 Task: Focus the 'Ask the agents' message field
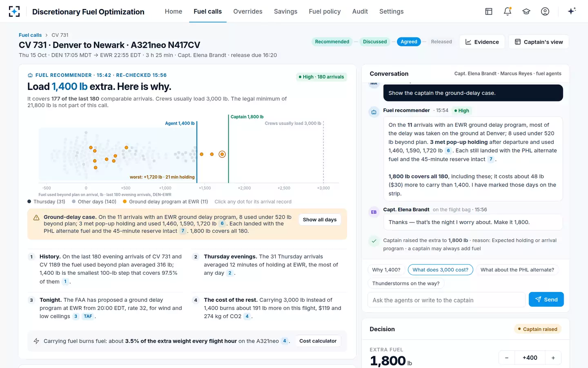point(446,300)
